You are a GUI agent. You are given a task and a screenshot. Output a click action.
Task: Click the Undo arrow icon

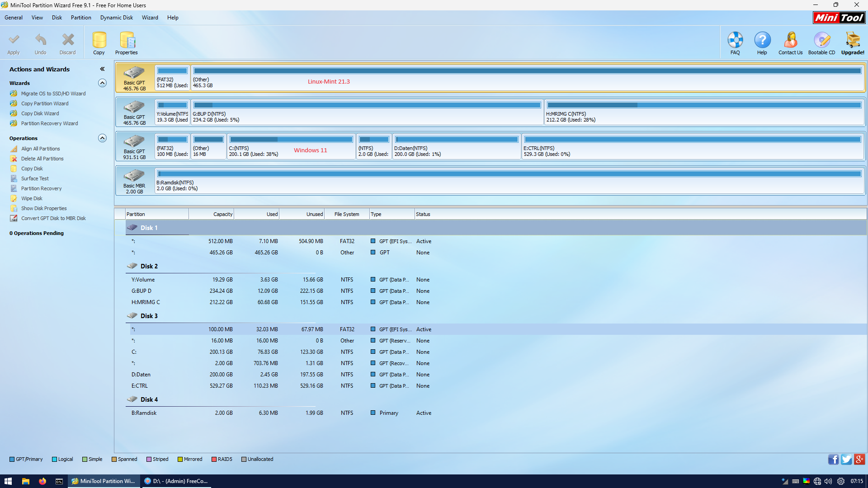pyautogui.click(x=41, y=40)
